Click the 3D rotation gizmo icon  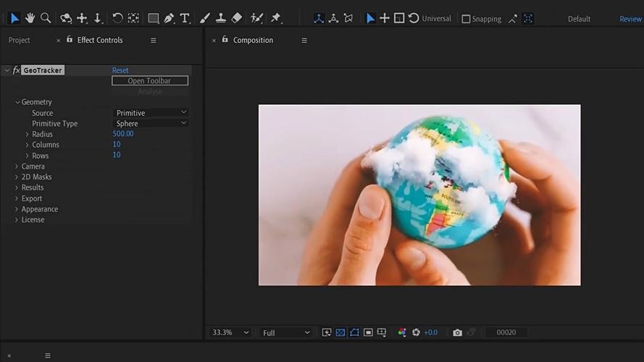(x=414, y=18)
